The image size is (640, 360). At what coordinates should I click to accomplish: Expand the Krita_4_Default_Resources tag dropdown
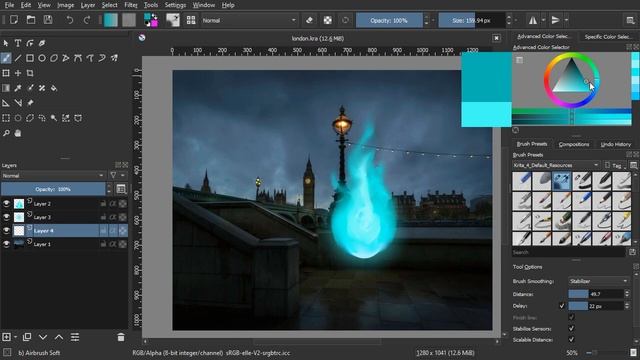coord(556,165)
